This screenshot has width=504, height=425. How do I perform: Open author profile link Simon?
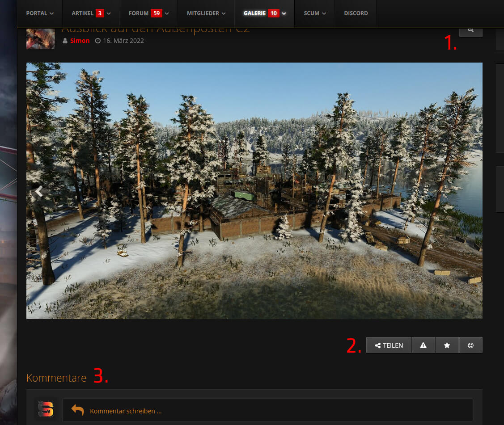coord(80,41)
